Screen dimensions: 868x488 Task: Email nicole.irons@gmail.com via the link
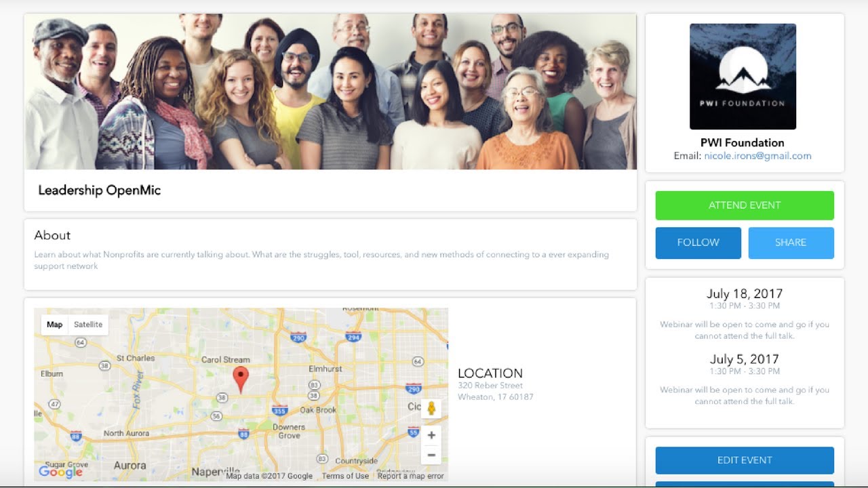point(757,156)
